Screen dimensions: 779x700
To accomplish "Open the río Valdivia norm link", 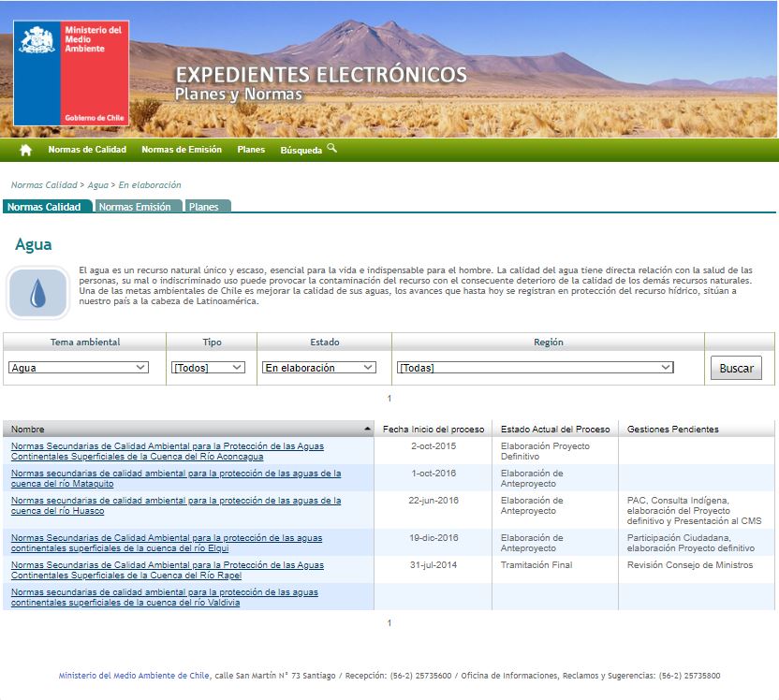I will click(165, 597).
